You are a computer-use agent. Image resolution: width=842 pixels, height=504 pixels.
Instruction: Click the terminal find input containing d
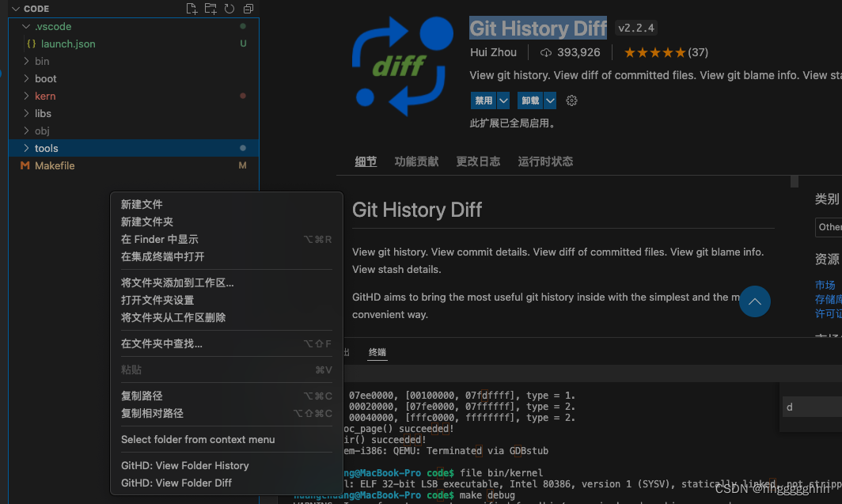(x=812, y=407)
